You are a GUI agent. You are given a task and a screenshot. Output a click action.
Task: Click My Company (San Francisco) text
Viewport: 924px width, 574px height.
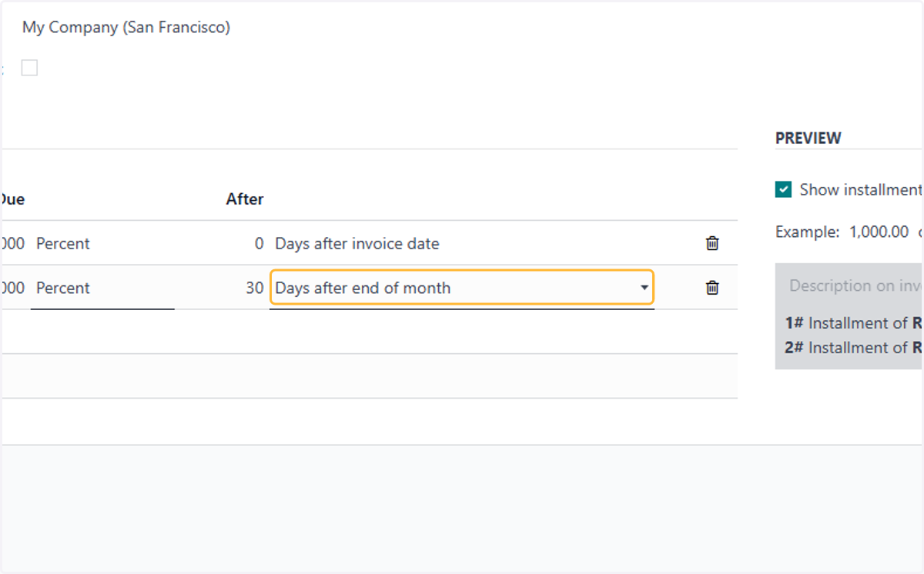[x=126, y=27]
